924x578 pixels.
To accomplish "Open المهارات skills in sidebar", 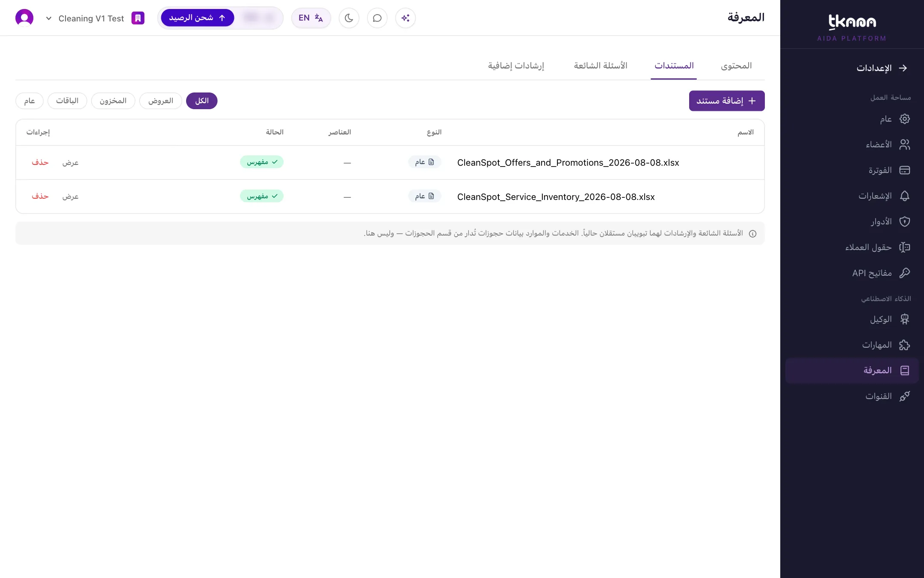I will point(852,345).
